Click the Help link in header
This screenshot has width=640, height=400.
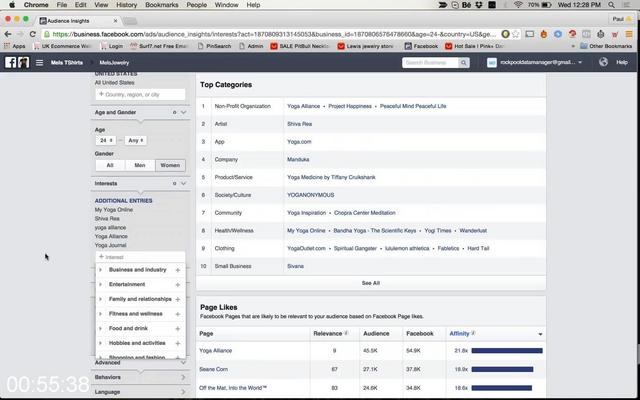[622, 62]
